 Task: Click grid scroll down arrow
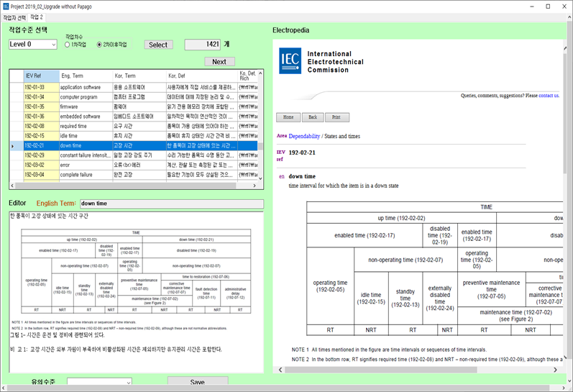click(260, 178)
